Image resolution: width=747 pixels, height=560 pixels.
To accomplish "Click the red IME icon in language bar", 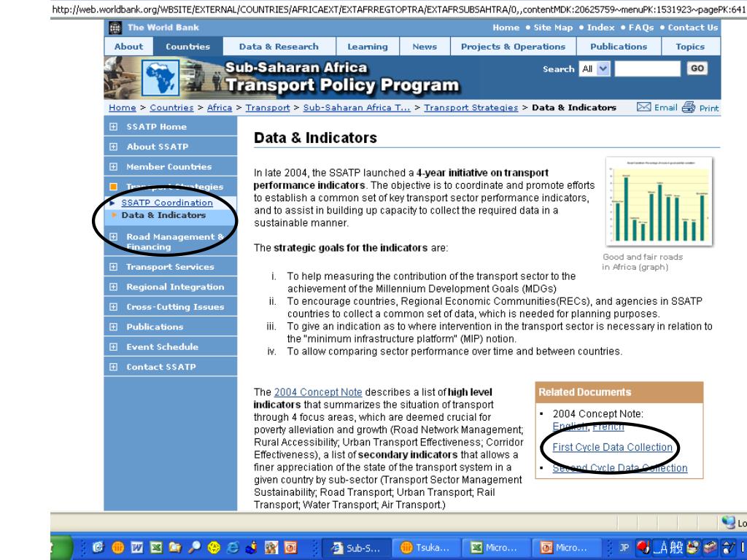I will point(643,548).
